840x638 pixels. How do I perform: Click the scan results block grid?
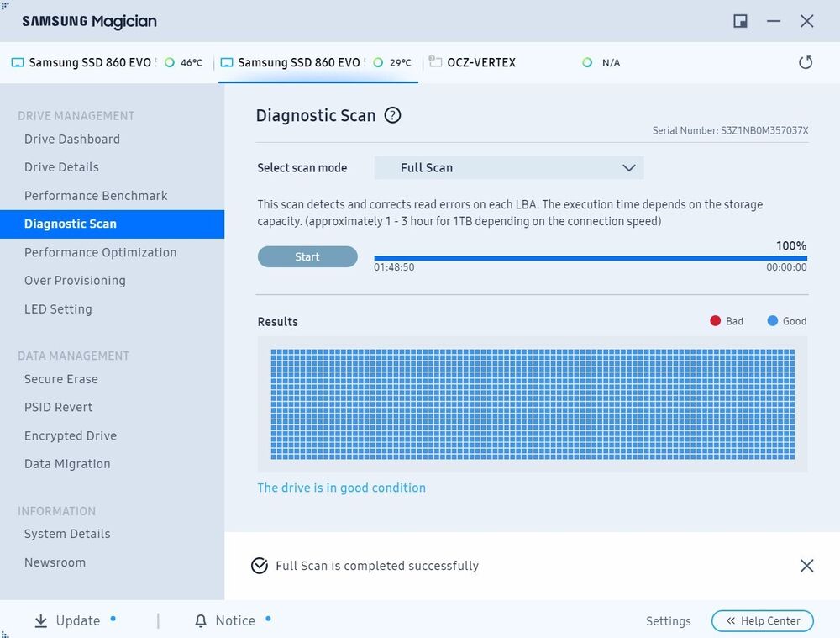(x=533, y=404)
